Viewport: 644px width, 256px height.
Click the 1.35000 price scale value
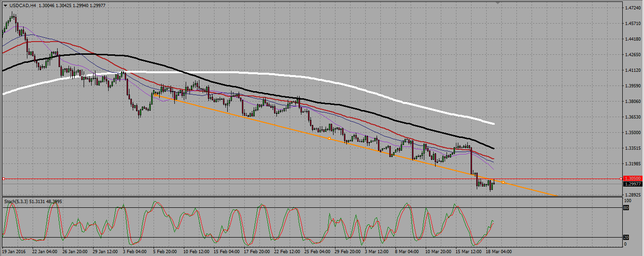633,133
